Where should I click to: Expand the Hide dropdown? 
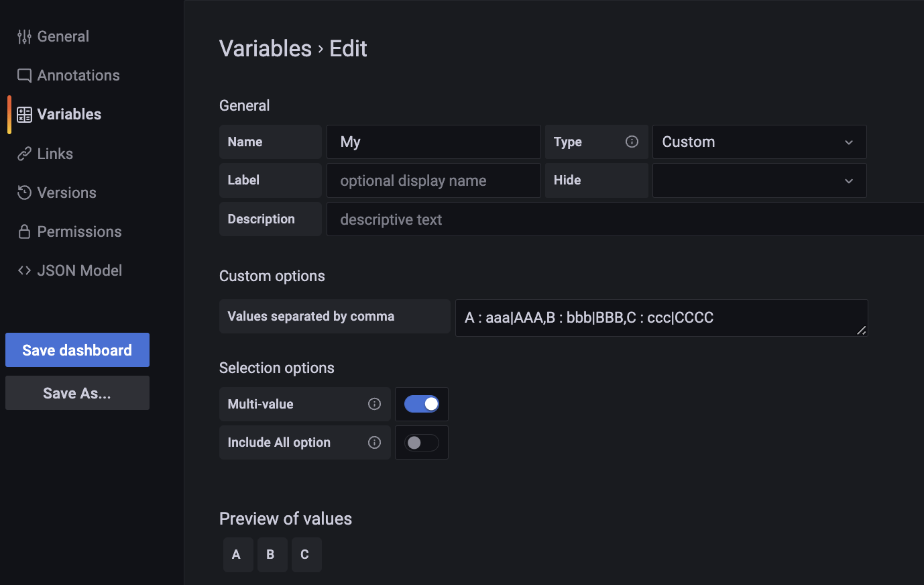tap(759, 180)
